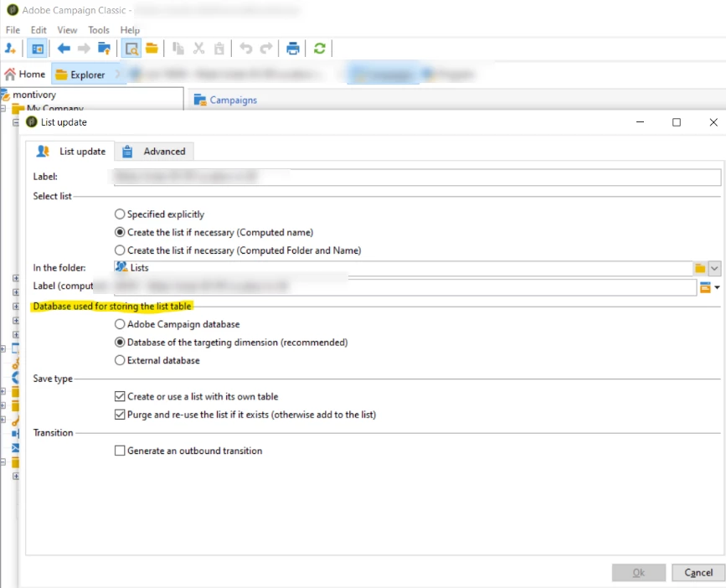This screenshot has height=588, width=726.
Task: Enable Generate an outbound transition
Action: pos(120,451)
